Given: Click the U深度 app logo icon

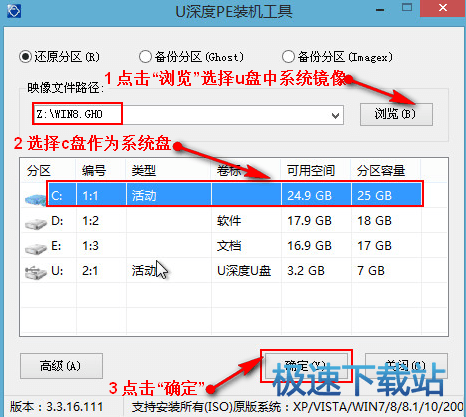Looking at the screenshot, I should tap(14, 11).
